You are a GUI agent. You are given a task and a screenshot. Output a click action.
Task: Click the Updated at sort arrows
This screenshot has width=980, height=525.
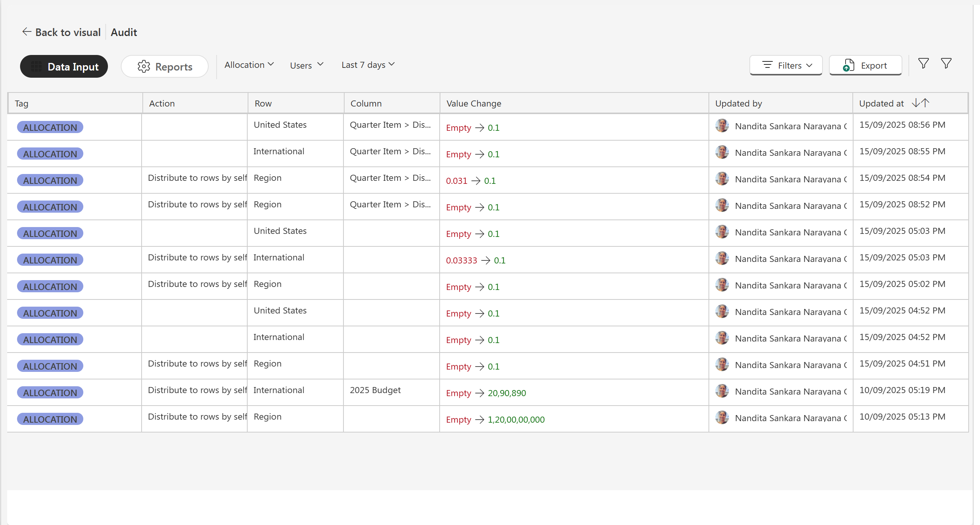920,103
